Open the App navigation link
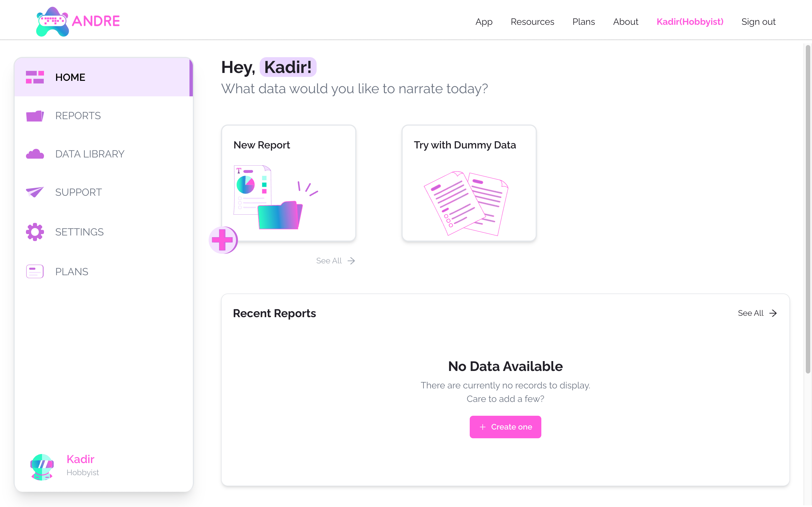 click(484, 22)
